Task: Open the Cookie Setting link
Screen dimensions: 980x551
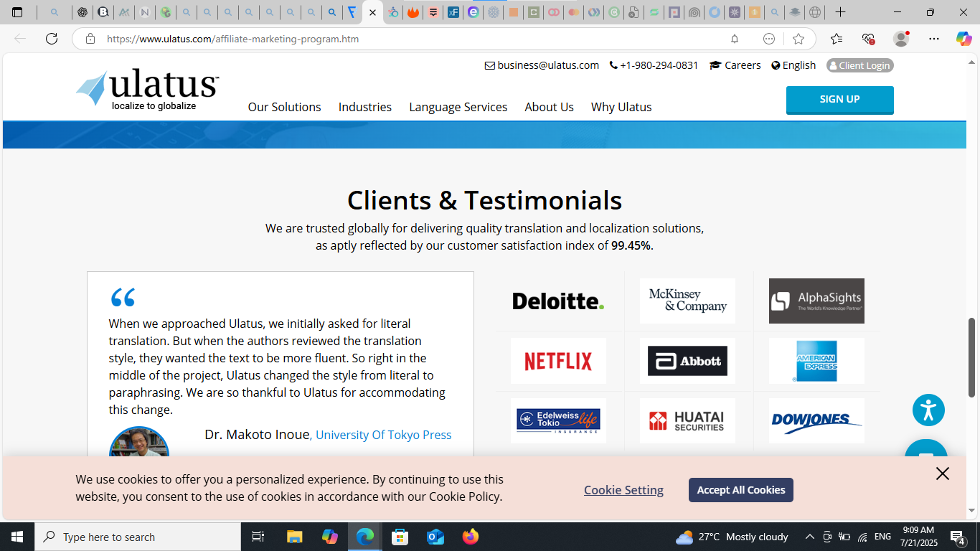Action: tap(623, 490)
